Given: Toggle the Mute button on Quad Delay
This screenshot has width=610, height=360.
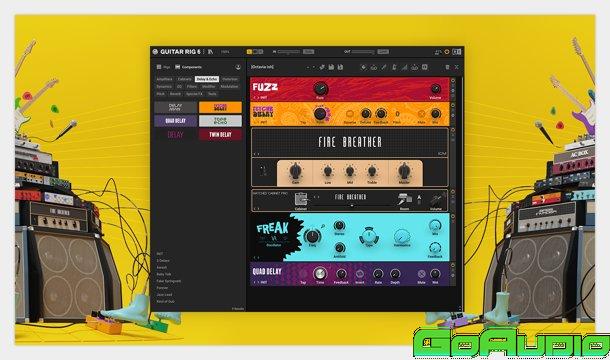Looking at the screenshot, I should tap(421, 274).
